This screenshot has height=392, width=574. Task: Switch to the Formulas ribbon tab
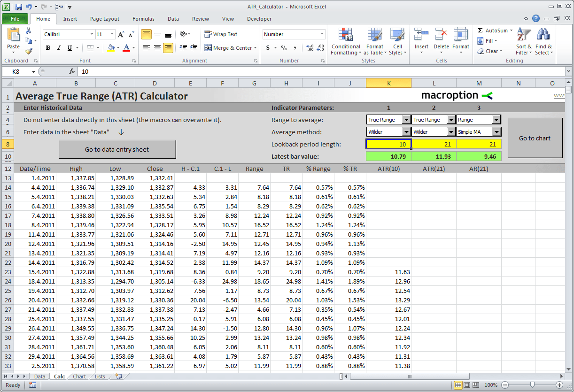[143, 19]
